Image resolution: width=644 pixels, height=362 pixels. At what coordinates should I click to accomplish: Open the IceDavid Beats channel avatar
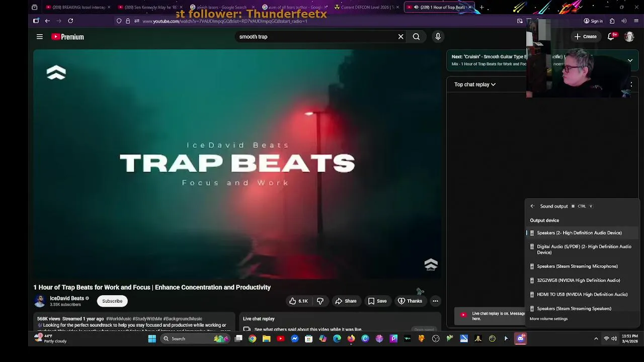(39, 301)
